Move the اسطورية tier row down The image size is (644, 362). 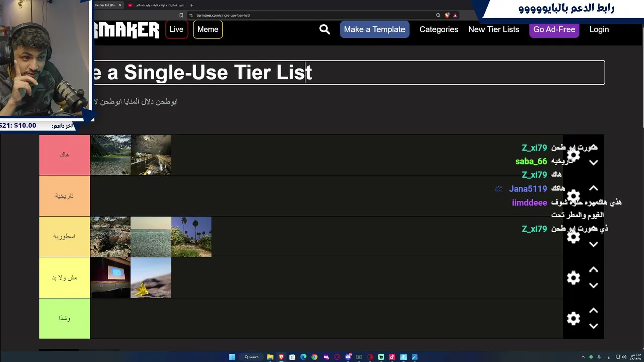594,244
